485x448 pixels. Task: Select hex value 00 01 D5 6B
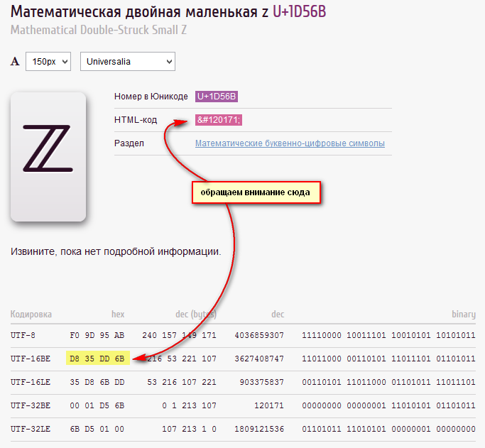pos(97,405)
